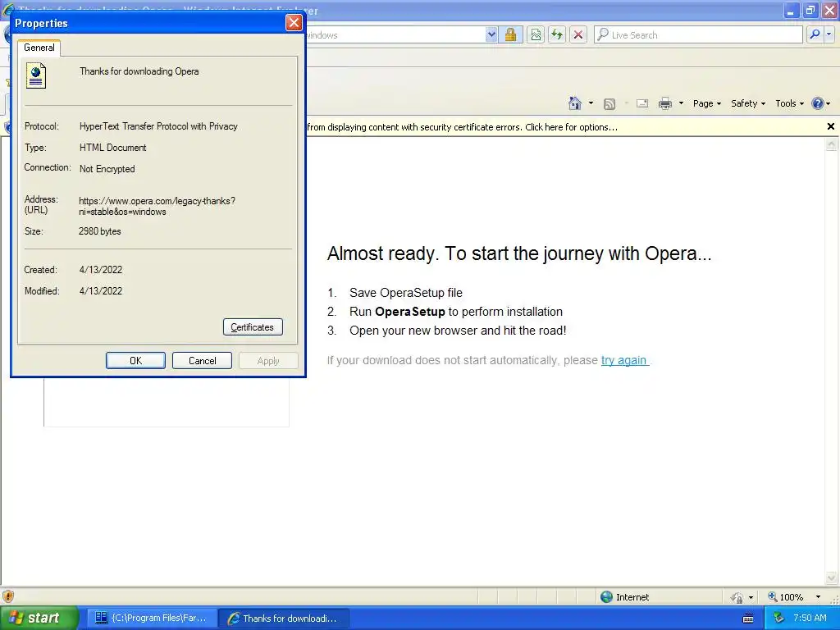Minimize the Internet Explorer window

click(792, 10)
